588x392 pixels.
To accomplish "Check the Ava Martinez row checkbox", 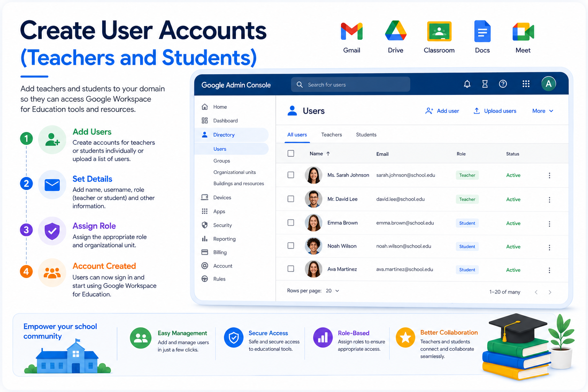I will tap(291, 269).
